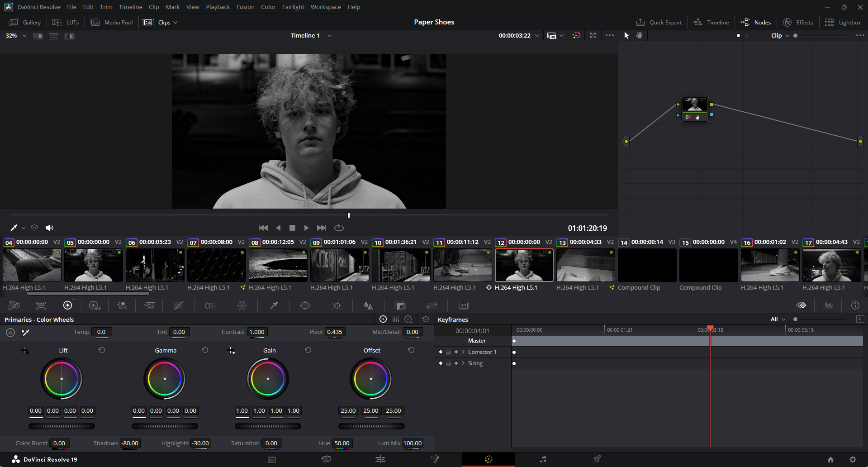Open the Curves palette icon

click(179, 306)
